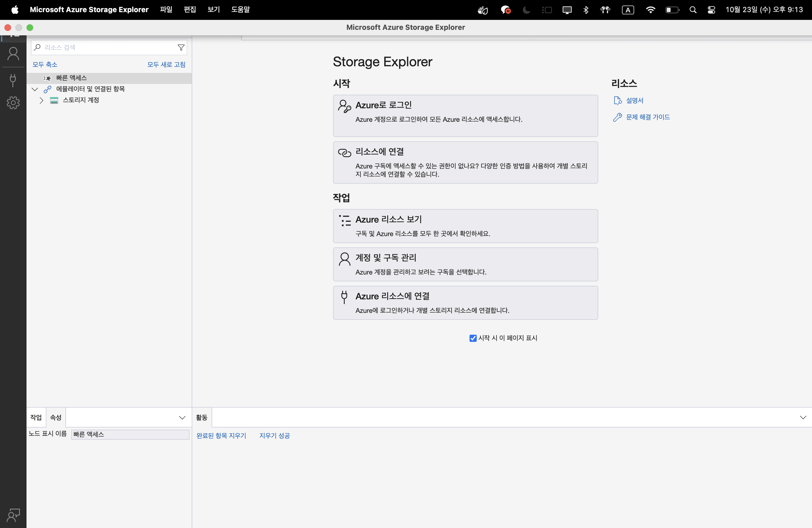Select 에뮬레이터 및 연결된 항목 tree item
Screen dimensions: 812x528
[x=109, y=89]
